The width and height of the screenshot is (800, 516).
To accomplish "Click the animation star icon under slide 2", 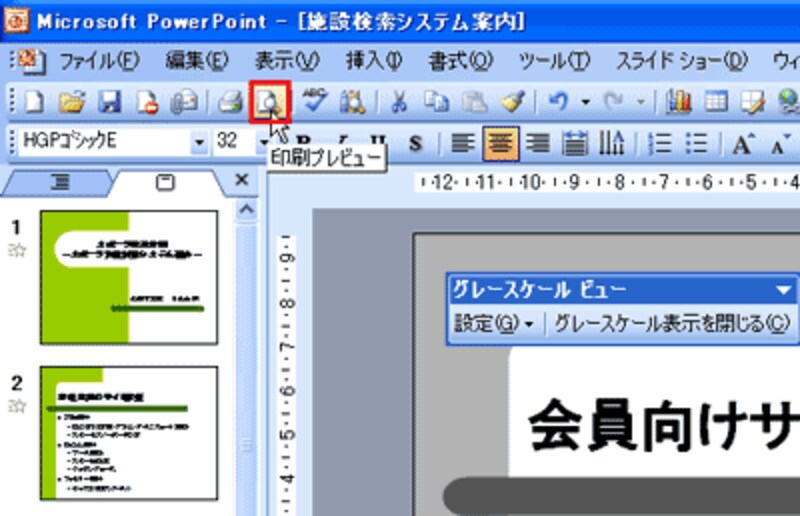I will (17, 406).
